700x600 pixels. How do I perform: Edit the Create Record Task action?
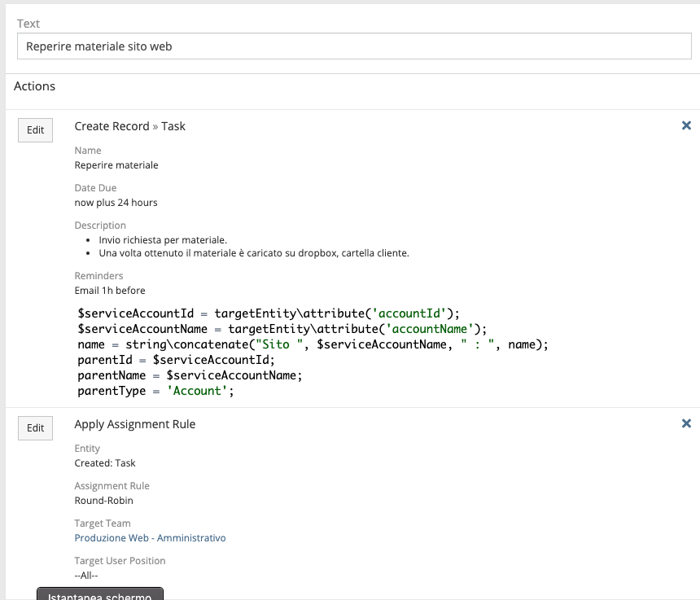pos(35,130)
